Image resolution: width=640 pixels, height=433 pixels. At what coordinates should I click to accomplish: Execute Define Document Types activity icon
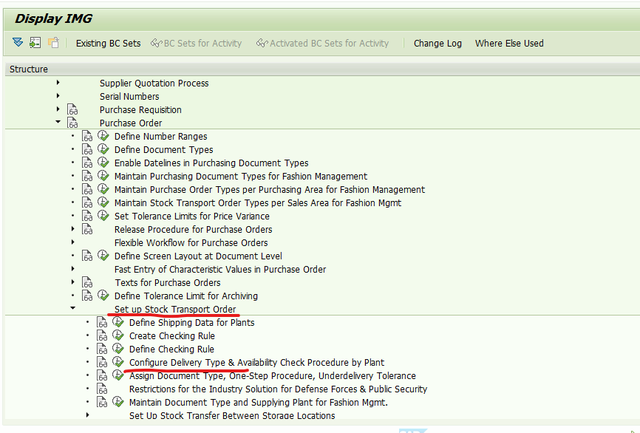click(103, 149)
